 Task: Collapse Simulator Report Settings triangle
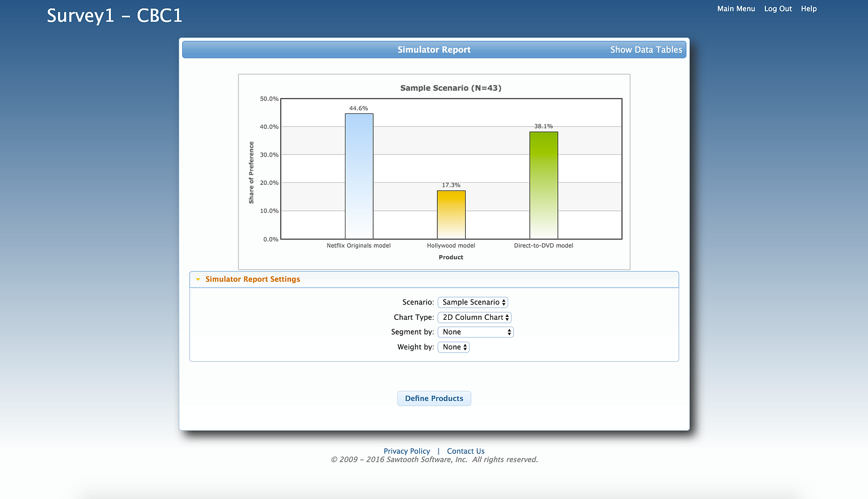point(198,280)
